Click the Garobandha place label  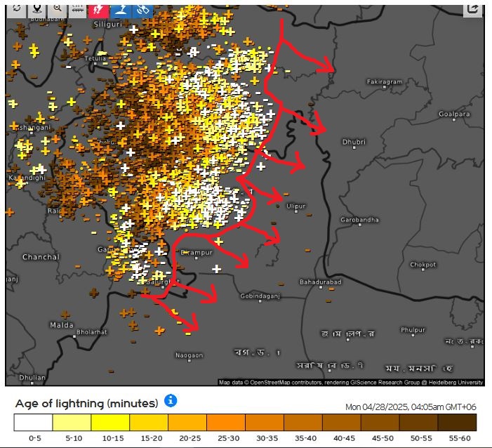pos(359,220)
